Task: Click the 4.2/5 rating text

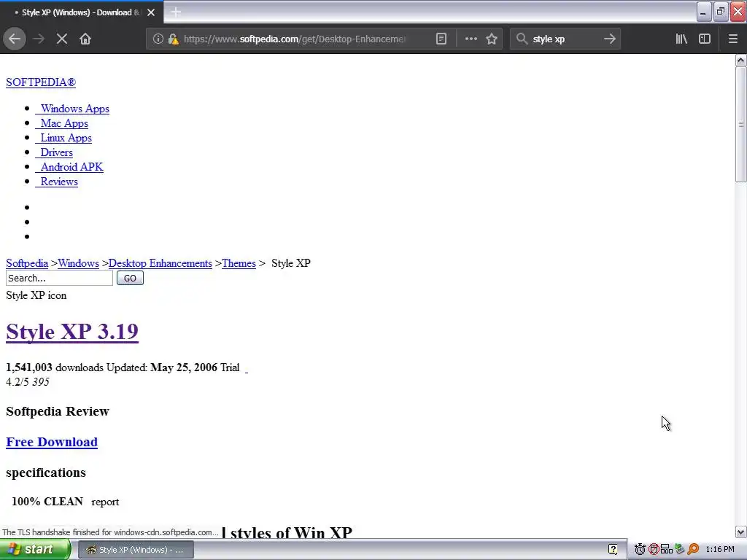Action: click(18, 382)
